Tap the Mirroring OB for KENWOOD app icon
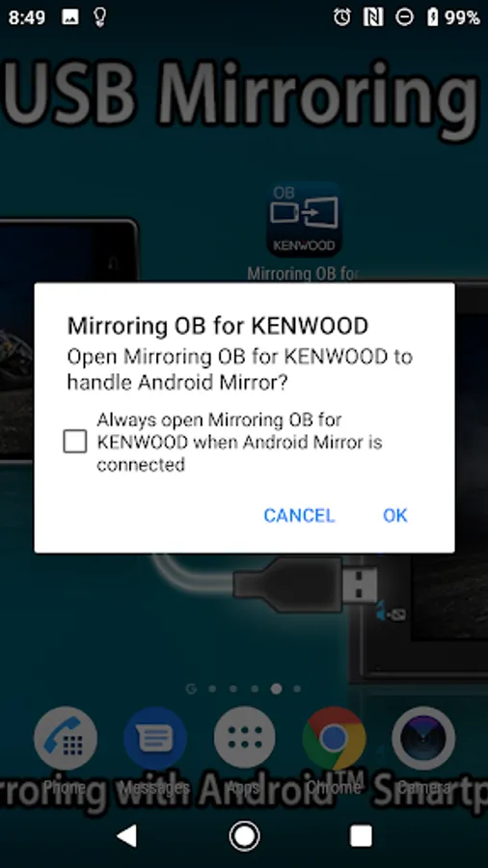Screen dimensions: 488x868 click(x=304, y=219)
